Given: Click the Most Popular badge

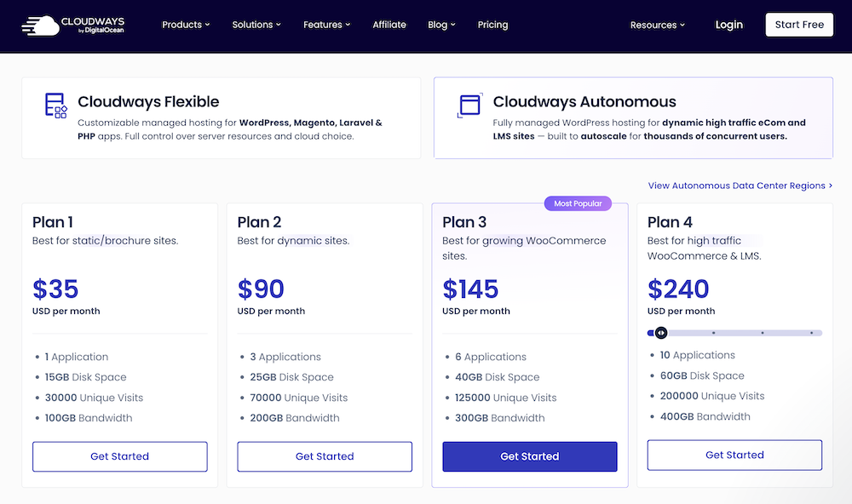Looking at the screenshot, I should coord(578,203).
